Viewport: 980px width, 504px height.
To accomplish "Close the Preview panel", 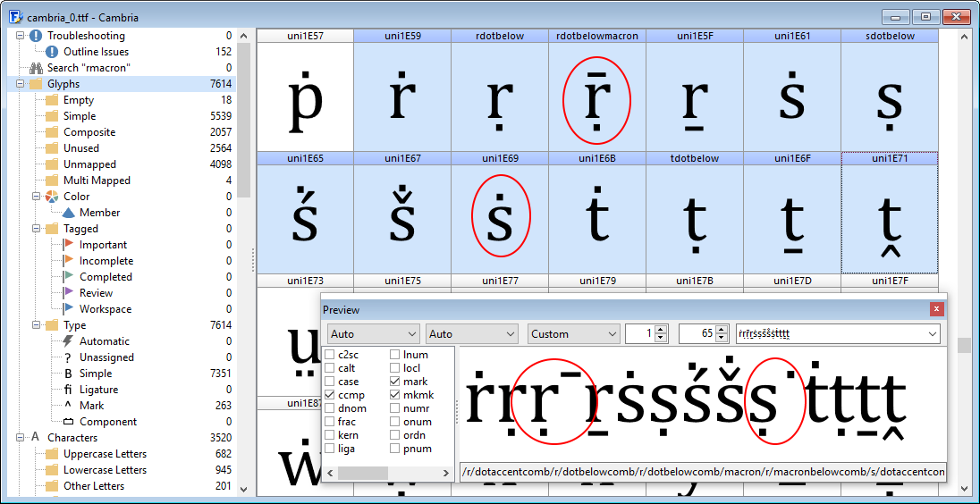I will click(935, 309).
